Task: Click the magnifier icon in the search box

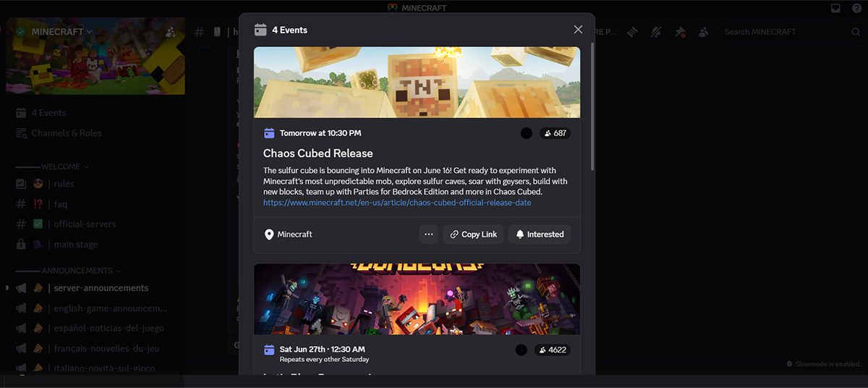Action: [856, 32]
